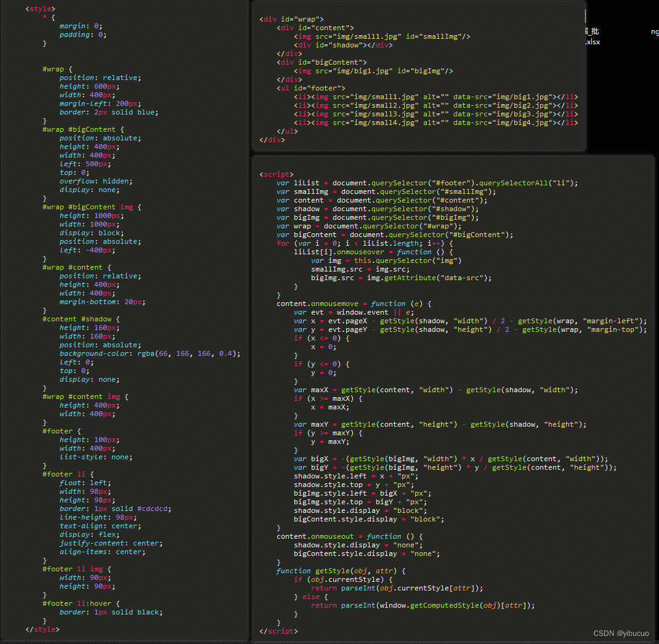Click the closing </script> tag

pyautogui.click(x=278, y=631)
